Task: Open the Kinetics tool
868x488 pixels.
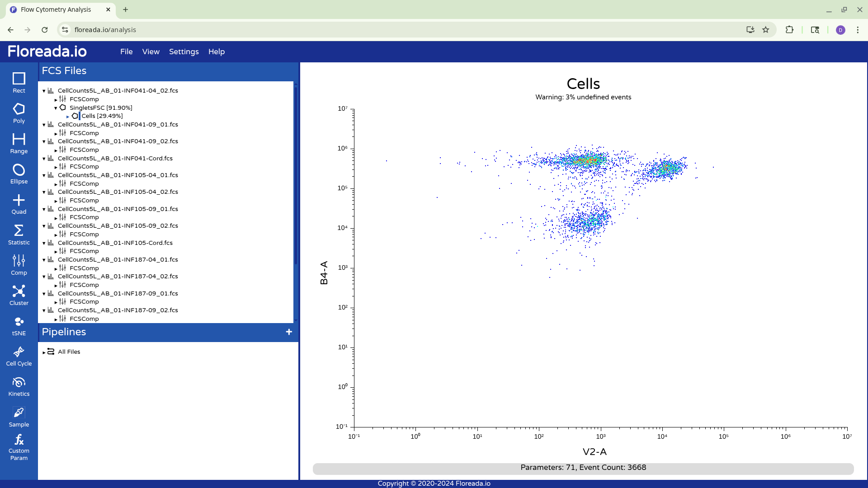Action: coord(19,386)
